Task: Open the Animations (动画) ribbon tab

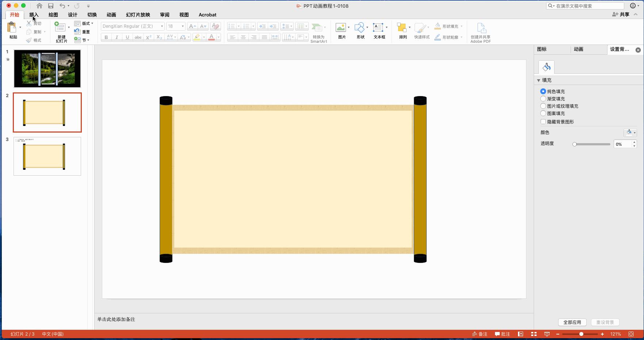Action: (111, 15)
